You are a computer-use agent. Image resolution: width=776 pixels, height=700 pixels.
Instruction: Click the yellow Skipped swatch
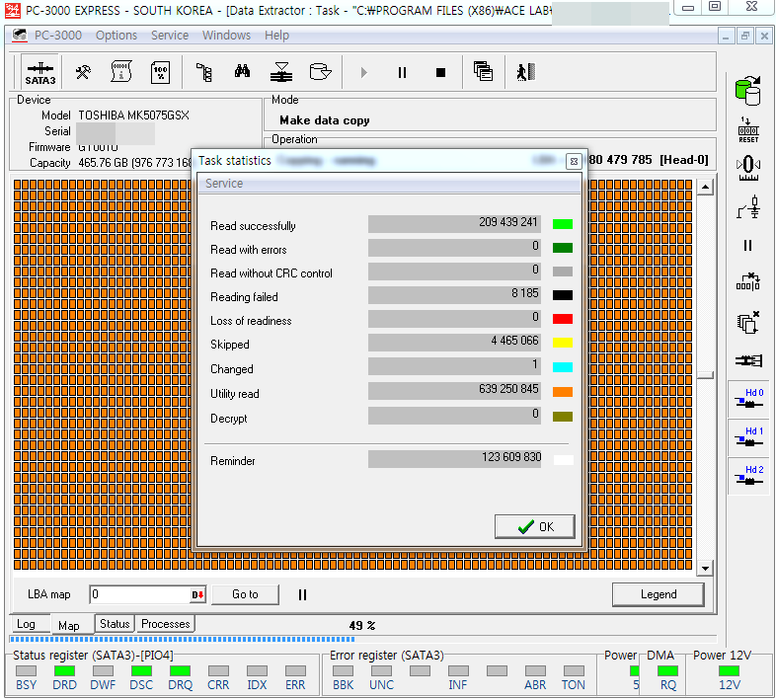563,343
